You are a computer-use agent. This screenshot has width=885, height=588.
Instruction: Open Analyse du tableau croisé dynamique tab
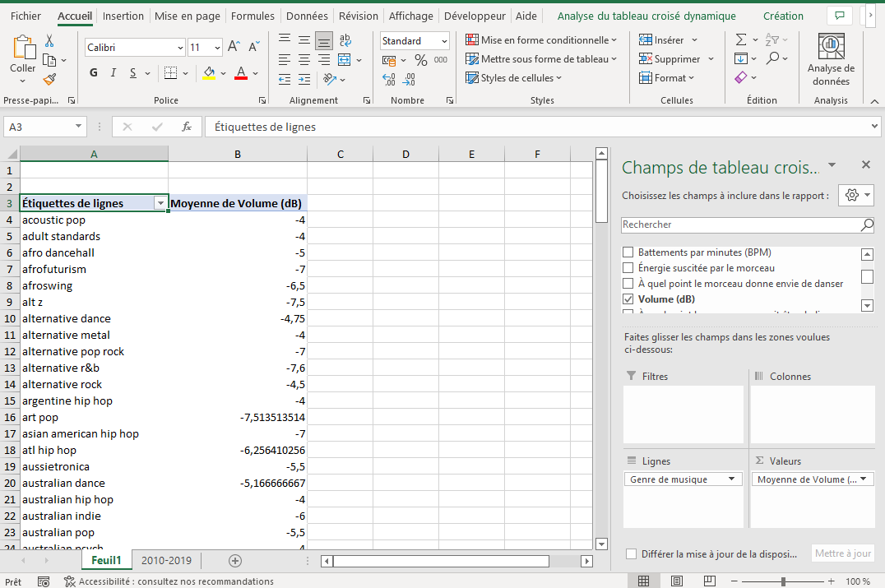(x=646, y=16)
